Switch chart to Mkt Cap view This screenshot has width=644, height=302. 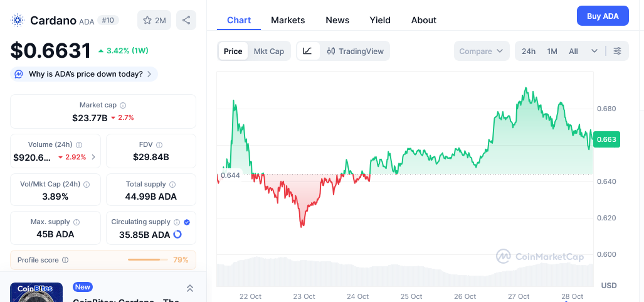(x=268, y=51)
